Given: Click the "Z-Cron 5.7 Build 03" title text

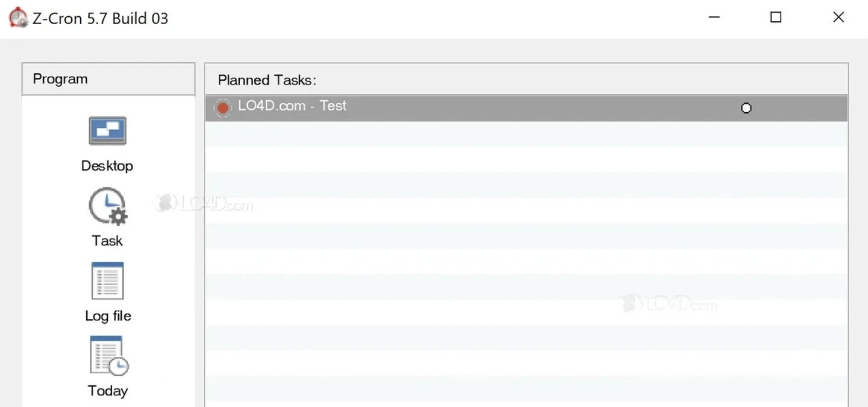Looking at the screenshot, I should (x=101, y=18).
